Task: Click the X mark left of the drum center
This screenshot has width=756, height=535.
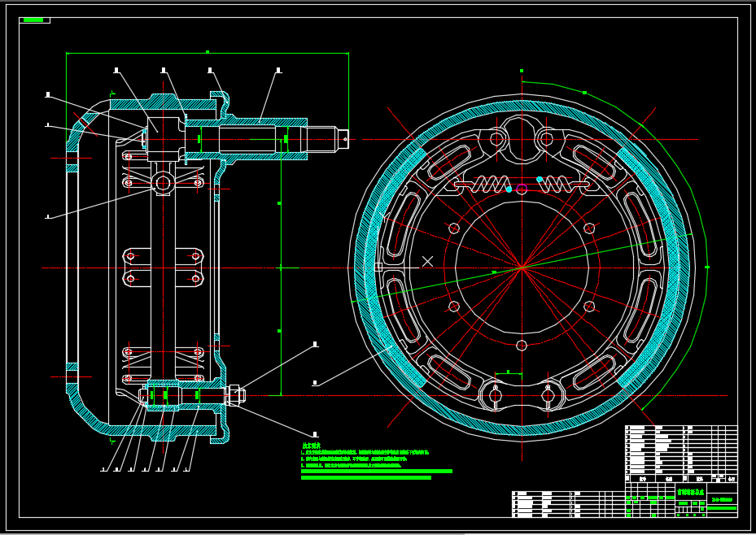Action: coord(427,262)
